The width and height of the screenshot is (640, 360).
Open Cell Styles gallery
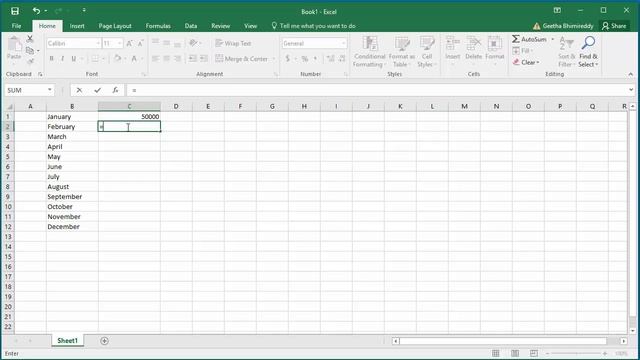click(427, 52)
